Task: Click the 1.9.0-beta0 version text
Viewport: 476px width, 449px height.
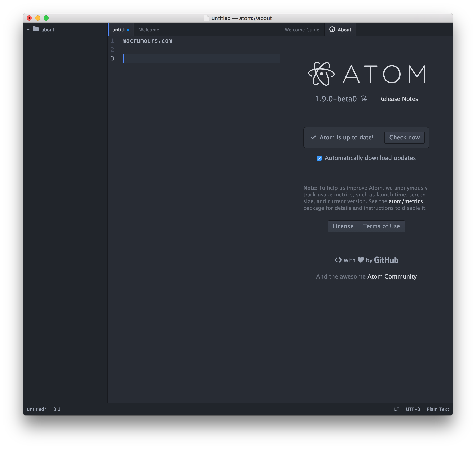Action: 336,99
